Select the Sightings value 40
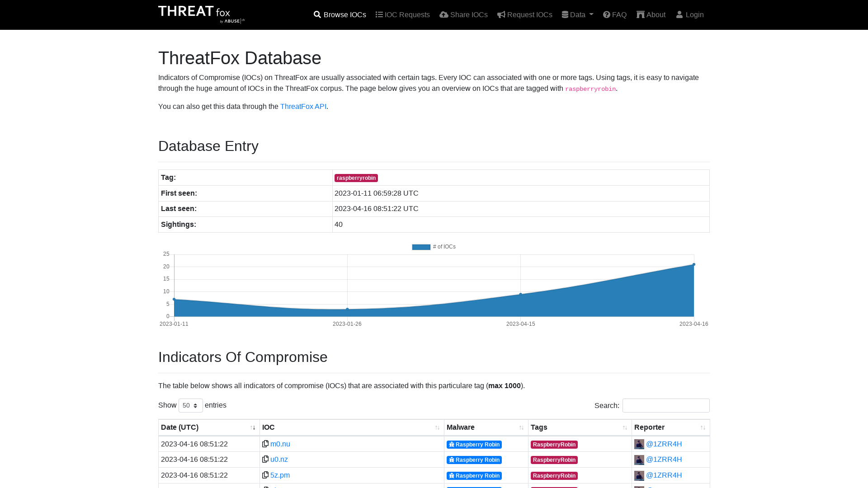Viewport: 868px width, 488px height. click(x=339, y=225)
